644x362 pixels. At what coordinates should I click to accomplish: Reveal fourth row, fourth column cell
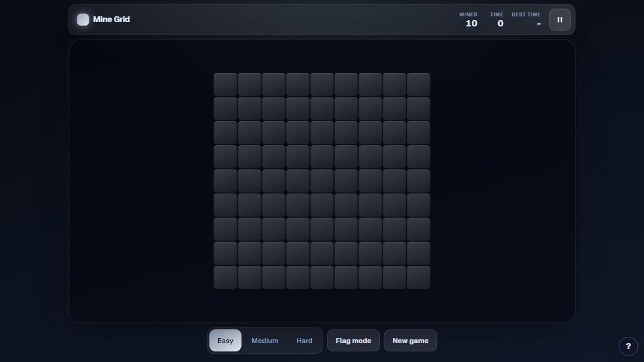pos(297,156)
